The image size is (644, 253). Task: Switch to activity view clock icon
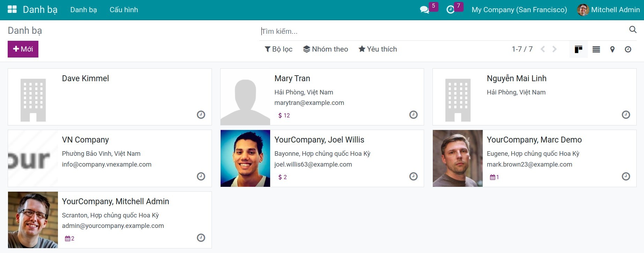tap(628, 49)
